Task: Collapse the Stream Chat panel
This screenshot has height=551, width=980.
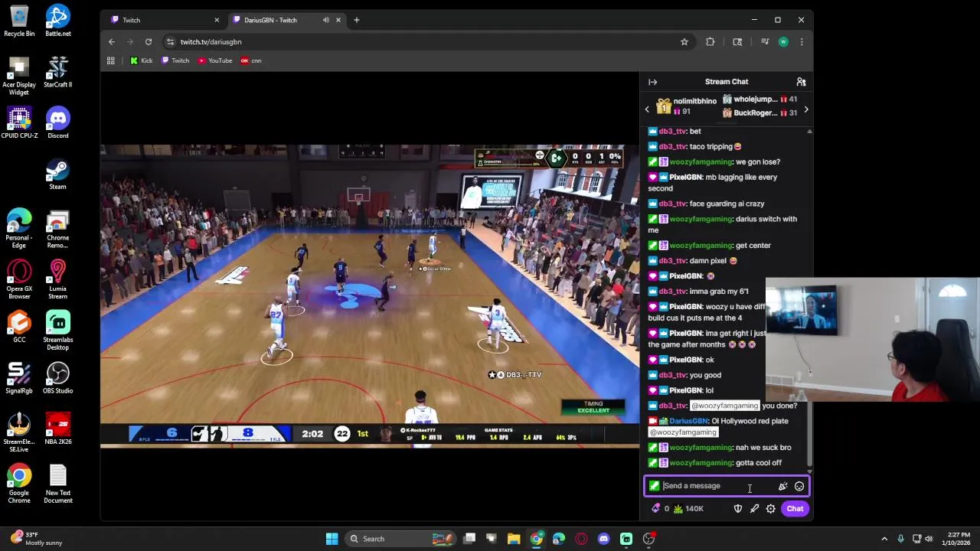Action: (x=652, y=82)
